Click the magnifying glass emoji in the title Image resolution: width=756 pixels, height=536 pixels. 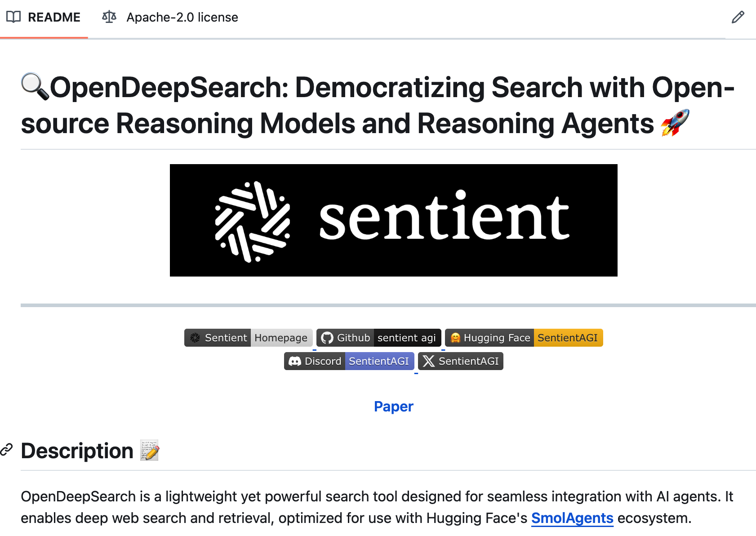[x=36, y=87]
